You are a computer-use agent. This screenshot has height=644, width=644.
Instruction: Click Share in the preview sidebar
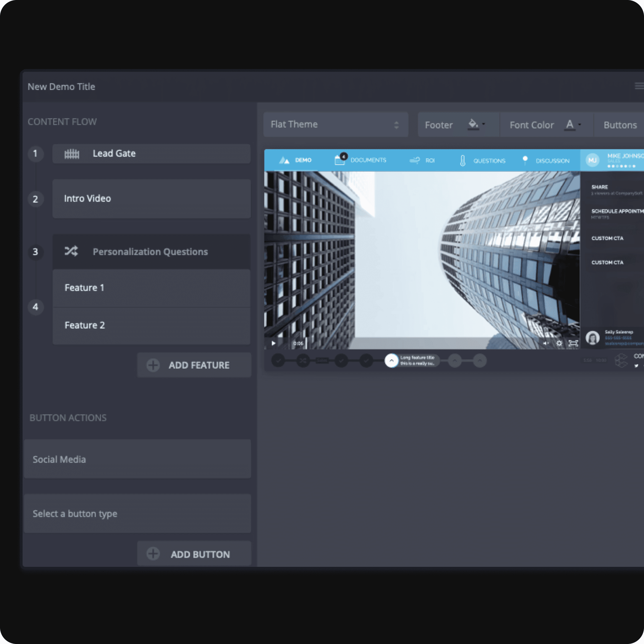pyautogui.click(x=600, y=187)
